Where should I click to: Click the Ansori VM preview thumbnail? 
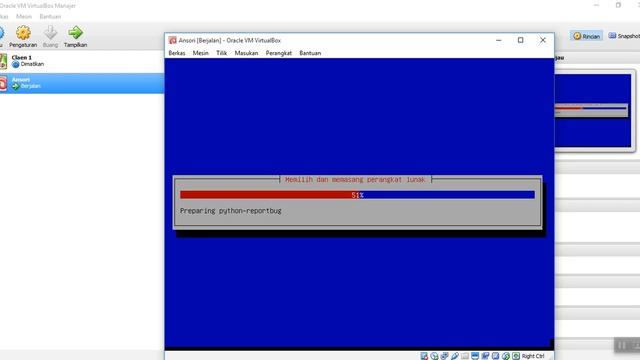coord(593,110)
